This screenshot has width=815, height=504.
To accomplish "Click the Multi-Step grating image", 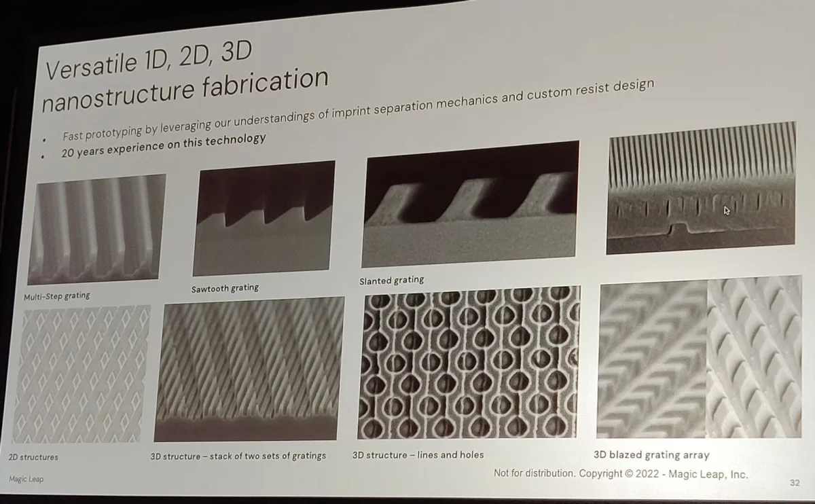I will 96,230.
